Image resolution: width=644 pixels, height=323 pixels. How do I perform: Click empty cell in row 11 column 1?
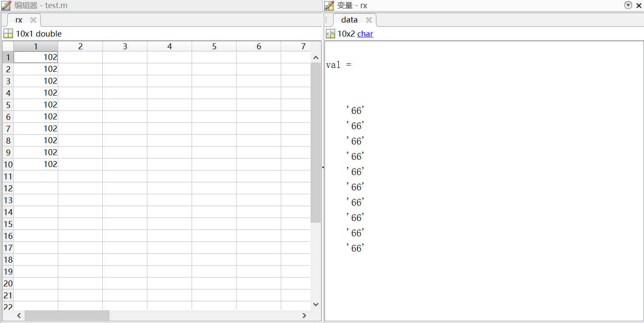(36, 176)
